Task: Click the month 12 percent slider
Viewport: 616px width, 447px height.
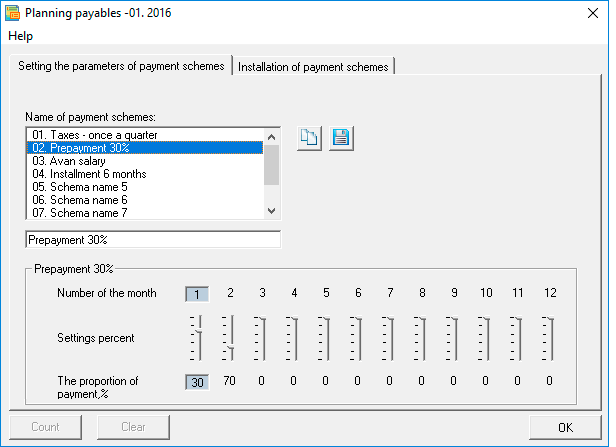Action: click(550, 338)
